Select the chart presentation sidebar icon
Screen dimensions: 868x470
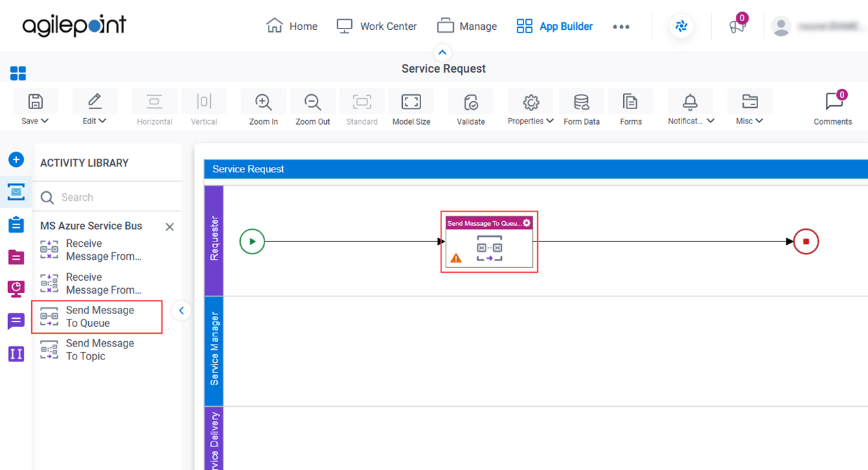coord(16,289)
